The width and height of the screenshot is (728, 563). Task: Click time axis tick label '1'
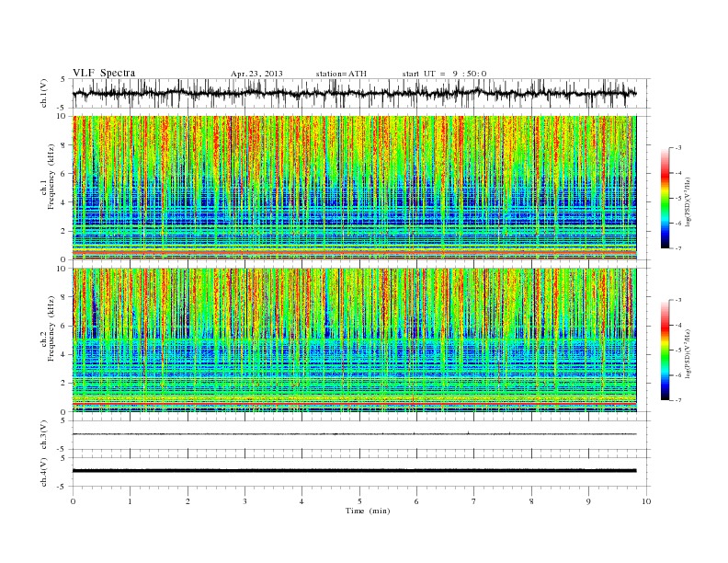click(x=130, y=501)
